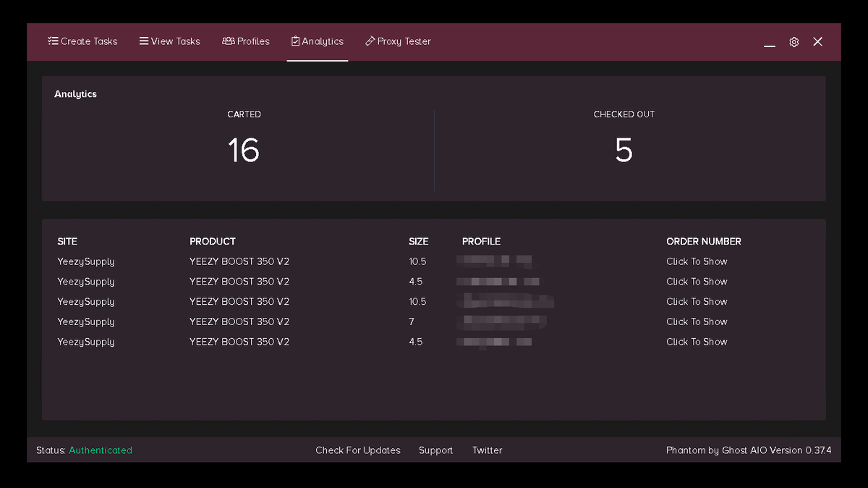Show order number for first size 4.5 row
Image resolution: width=868 pixels, height=488 pixels.
tap(697, 282)
